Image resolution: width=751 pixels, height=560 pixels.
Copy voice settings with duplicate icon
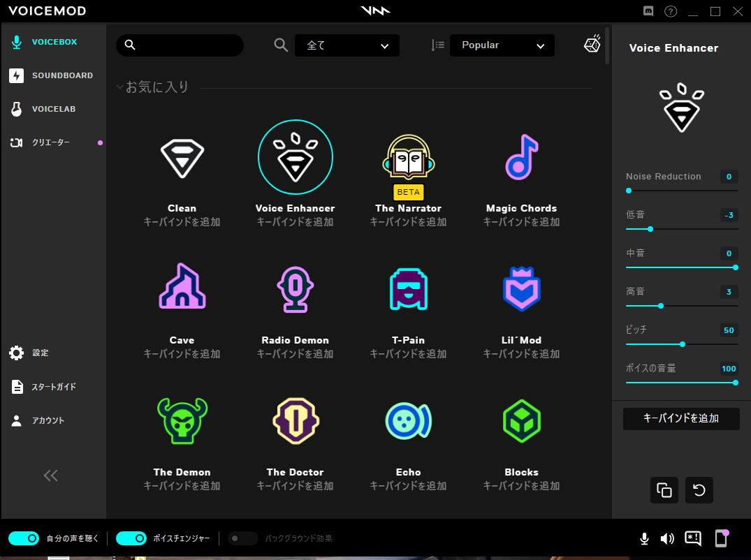tap(664, 490)
